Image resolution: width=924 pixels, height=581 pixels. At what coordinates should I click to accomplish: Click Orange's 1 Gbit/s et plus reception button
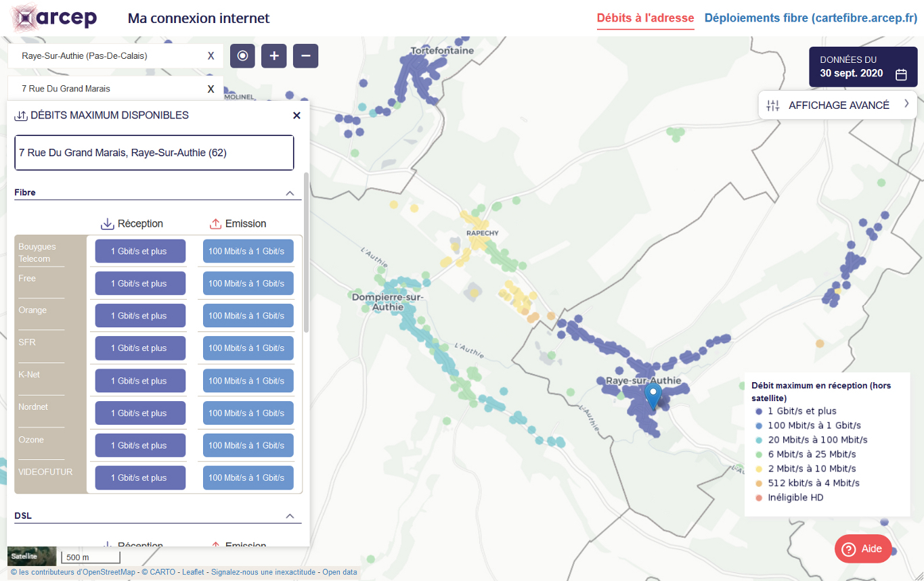[x=140, y=315]
